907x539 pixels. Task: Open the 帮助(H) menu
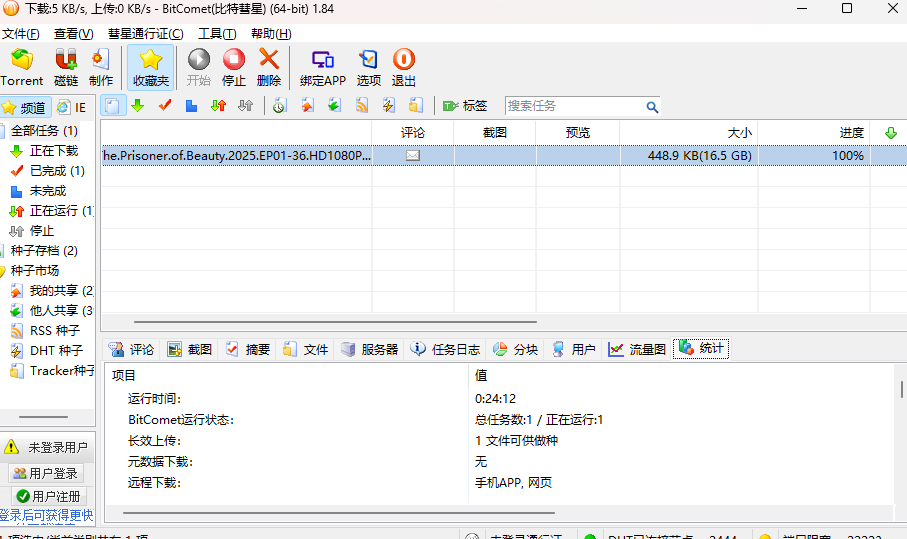point(271,34)
